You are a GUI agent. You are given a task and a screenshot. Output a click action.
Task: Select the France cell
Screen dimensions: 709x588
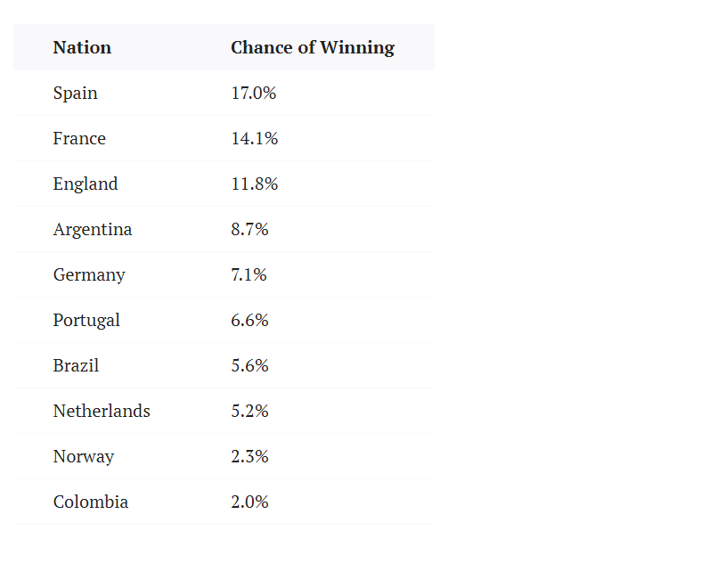point(79,138)
